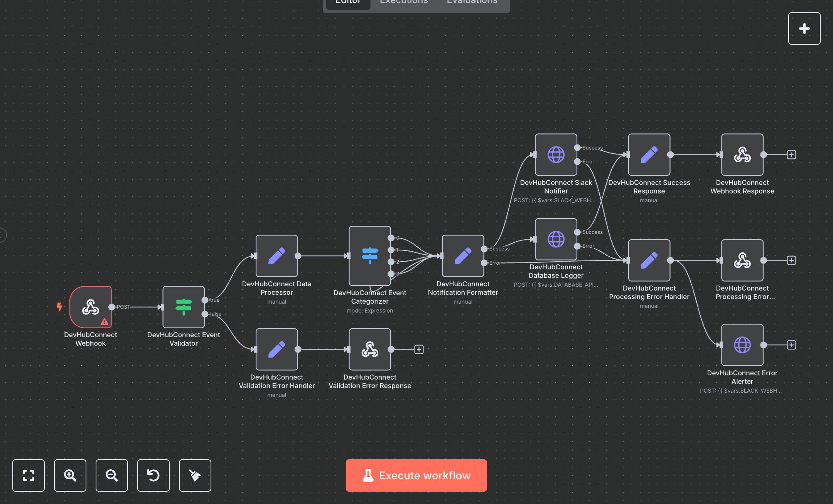
Task: Click the tidy up nodes broom button
Action: click(x=195, y=475)
